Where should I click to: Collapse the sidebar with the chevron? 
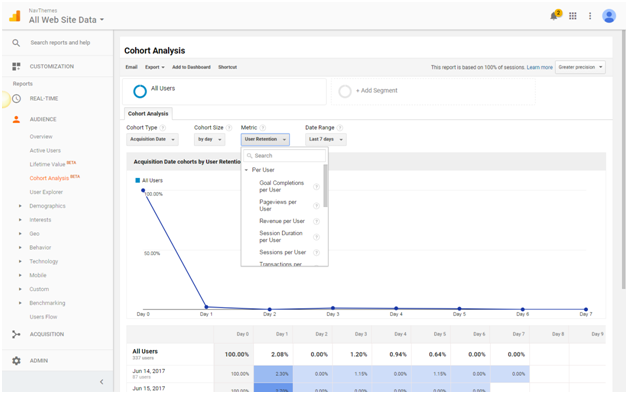pos(101,382)
